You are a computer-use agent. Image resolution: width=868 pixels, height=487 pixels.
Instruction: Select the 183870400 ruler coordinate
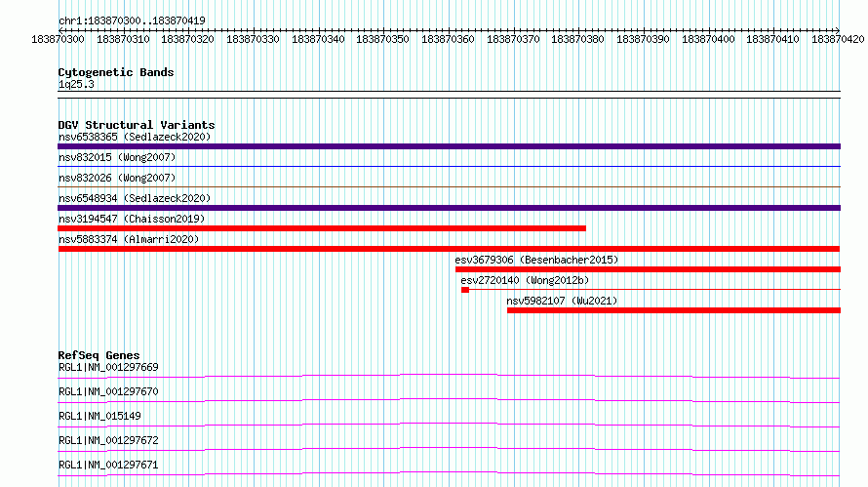708,39
